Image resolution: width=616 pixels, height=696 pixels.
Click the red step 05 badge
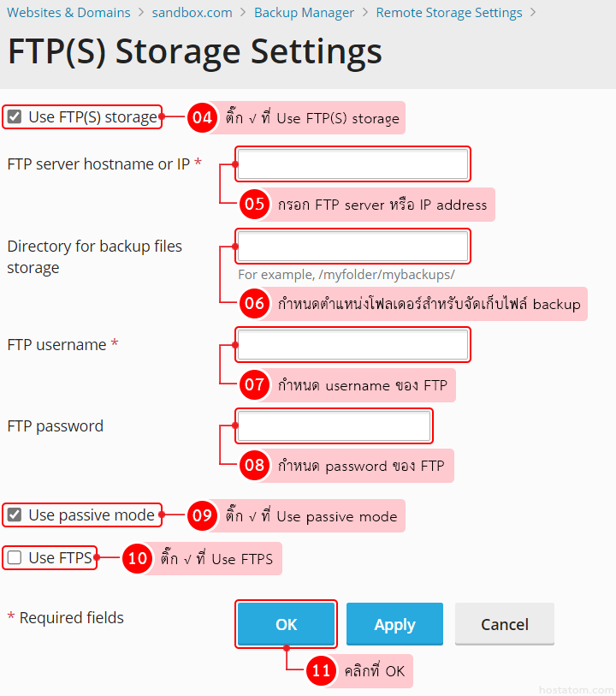(x=254, y=204)
